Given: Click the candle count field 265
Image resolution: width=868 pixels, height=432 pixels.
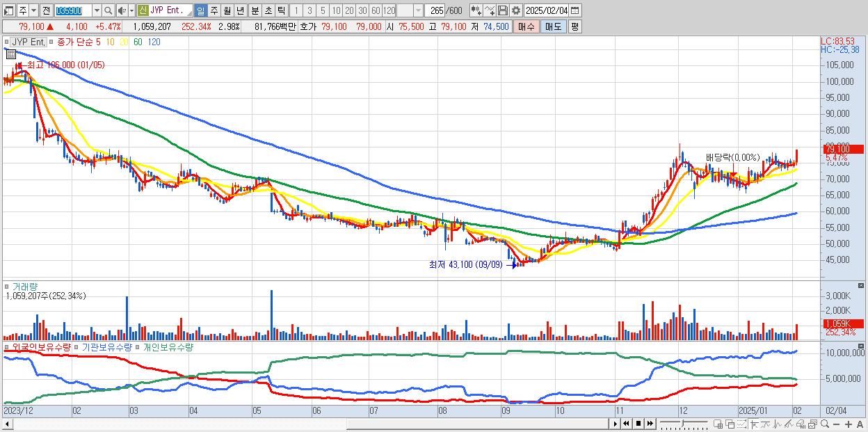Looking at the screenshot, I should pos(434,10).
